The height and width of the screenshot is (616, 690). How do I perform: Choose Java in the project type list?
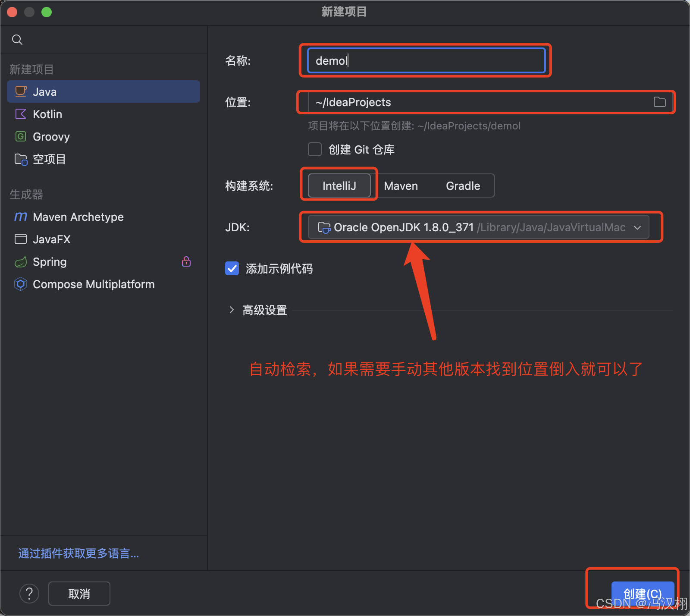[103, 91]
